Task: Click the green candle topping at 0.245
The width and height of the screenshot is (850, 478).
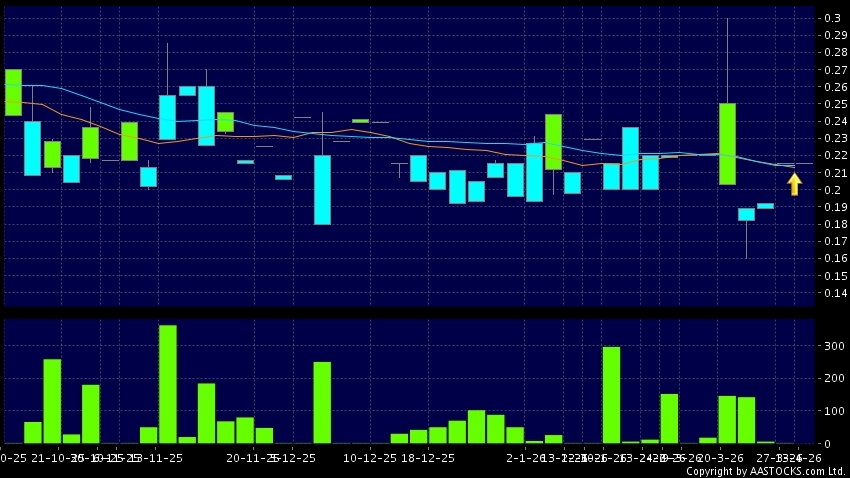Action: click(553, 142)
